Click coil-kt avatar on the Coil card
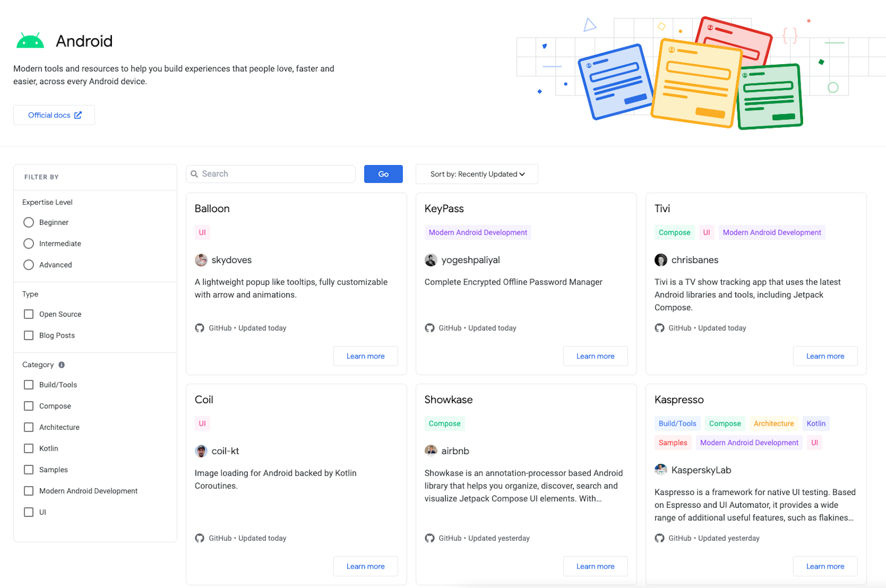The width and height of the screenshot is (886, 588). [x=201, y=451]
